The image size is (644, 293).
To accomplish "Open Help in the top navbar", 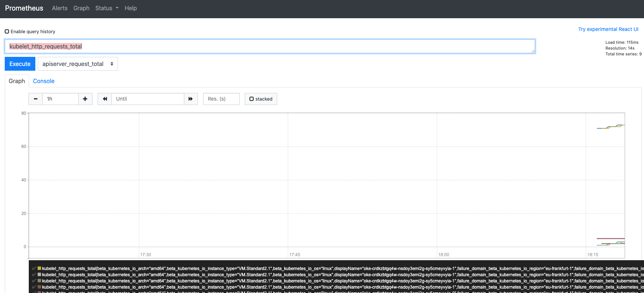I will (x=131, y=8).
